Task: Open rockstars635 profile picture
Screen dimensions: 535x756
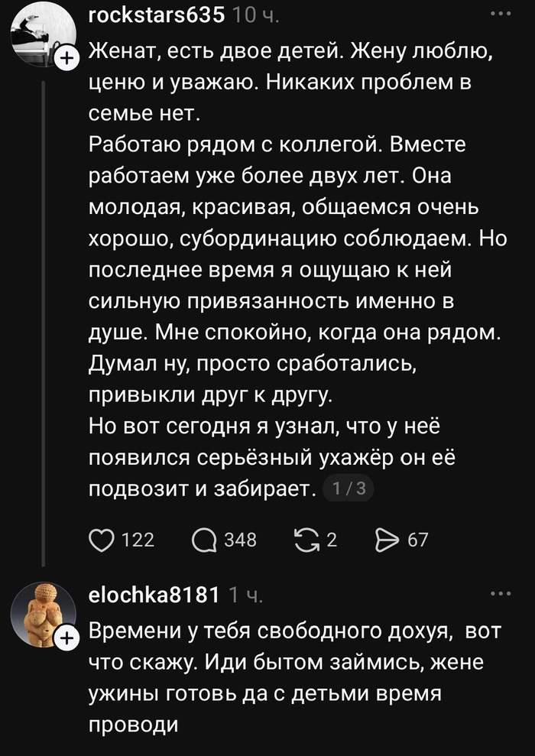Action: click(44, 34)
